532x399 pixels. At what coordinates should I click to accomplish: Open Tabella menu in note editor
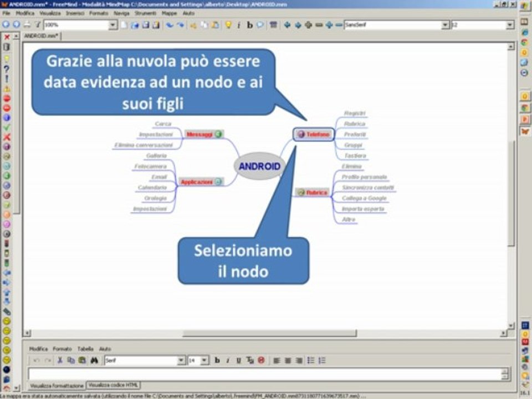85,349
